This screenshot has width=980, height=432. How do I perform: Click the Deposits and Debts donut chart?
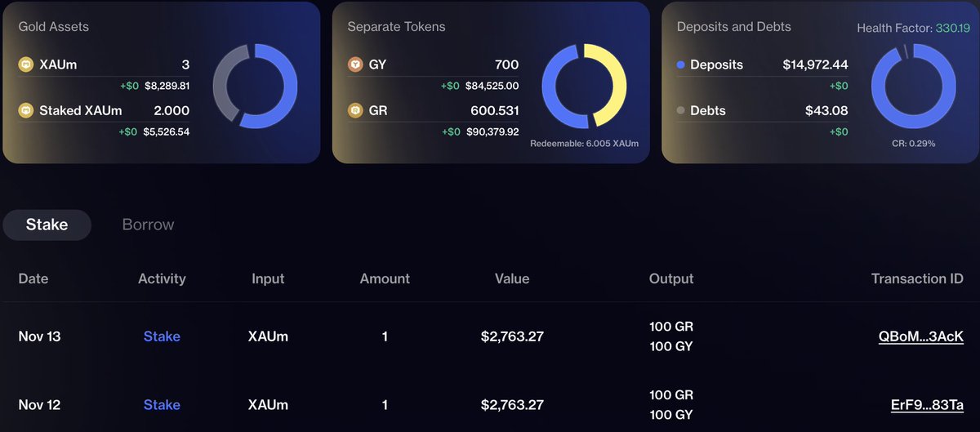[913, 87]
